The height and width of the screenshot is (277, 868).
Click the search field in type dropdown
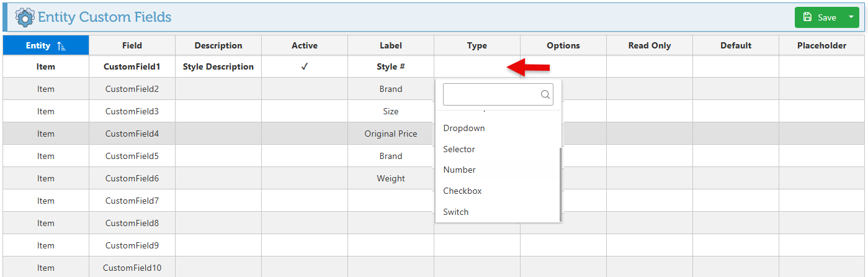click(x=491, y=95)
